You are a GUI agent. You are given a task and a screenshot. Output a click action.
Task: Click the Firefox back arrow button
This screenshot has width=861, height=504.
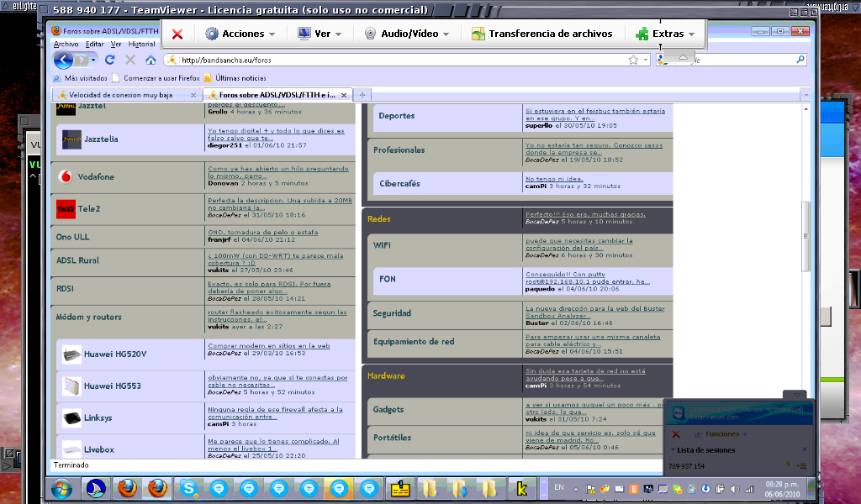pyautogui.click(x=64, y=60)
